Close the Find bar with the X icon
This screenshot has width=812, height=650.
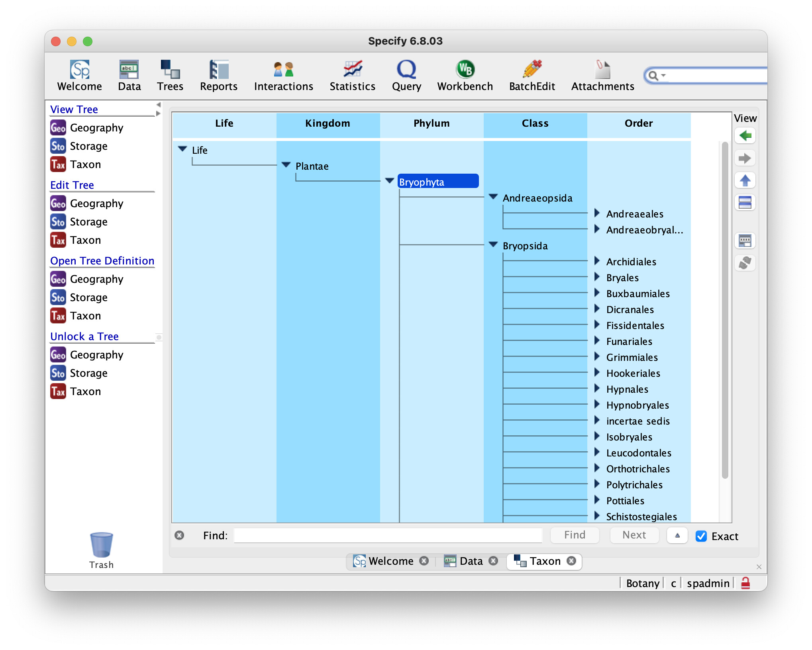coord(179,535)
